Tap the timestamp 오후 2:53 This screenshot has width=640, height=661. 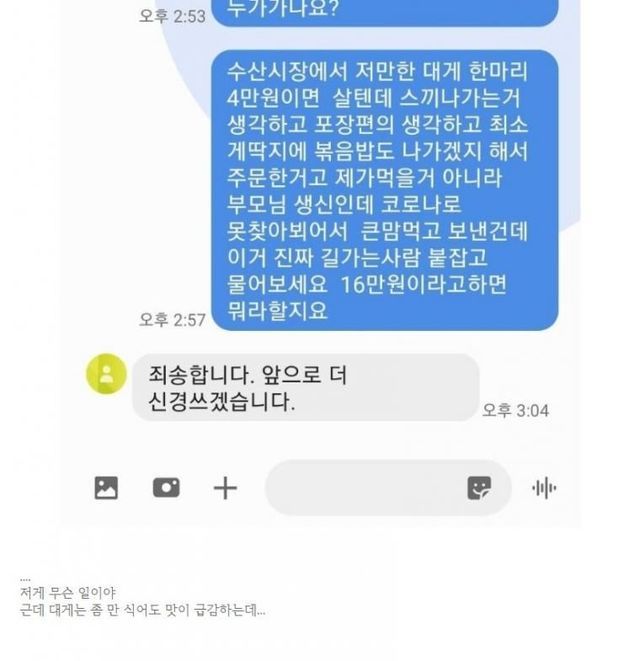pos(172,16)
